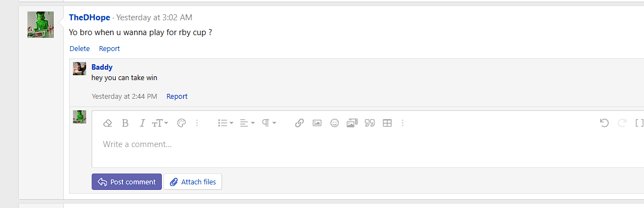
Task: Toggle BB code mode brackets icon
Action: 640,123
